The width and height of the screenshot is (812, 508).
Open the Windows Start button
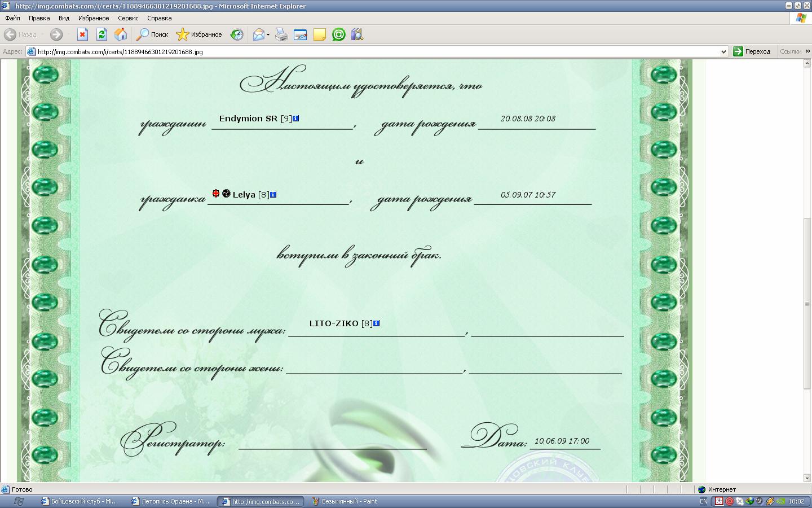coord(18,501)
